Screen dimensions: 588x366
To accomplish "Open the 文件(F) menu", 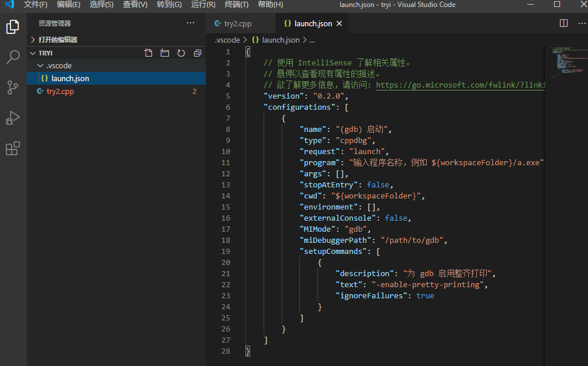I will click(35, 5).
